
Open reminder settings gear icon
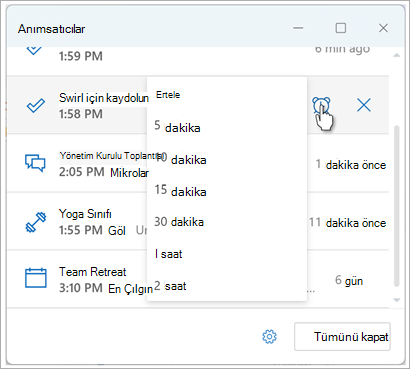269,337
